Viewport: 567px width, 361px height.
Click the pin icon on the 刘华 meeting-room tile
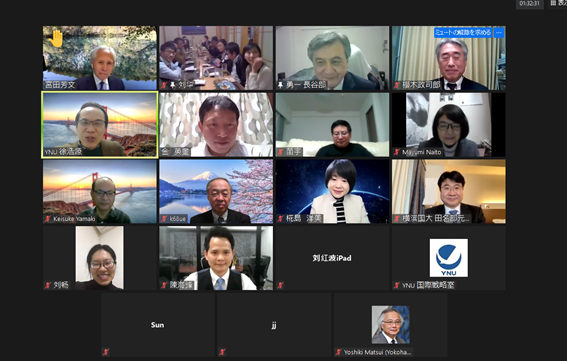tap(173, 85)
